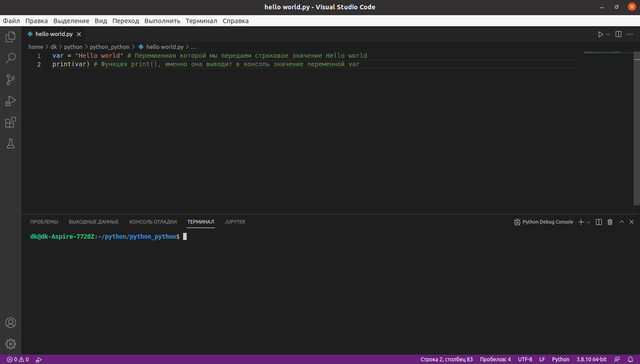Split the terminal panel

click(x=599, y=222)
